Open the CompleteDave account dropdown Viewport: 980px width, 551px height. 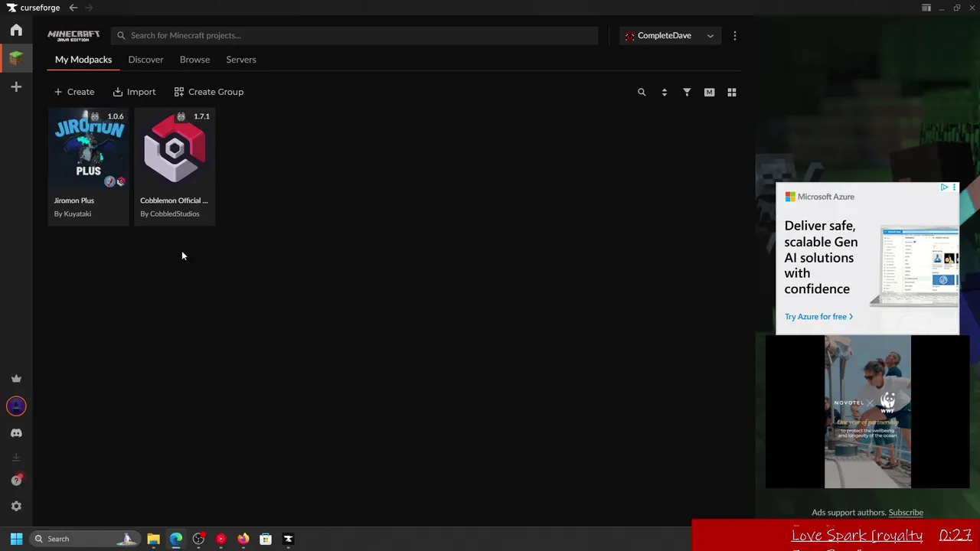click(670, 35)
